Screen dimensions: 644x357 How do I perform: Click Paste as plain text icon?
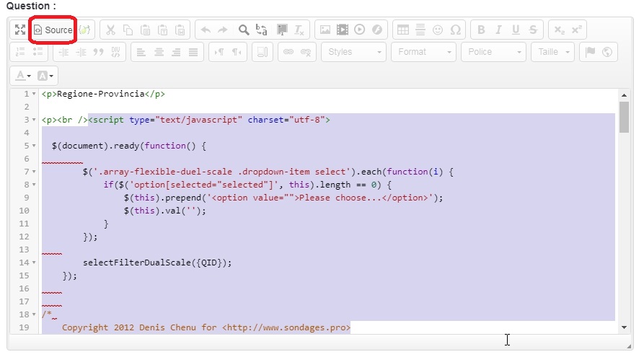pyautogui.click(x=163, y=30)
